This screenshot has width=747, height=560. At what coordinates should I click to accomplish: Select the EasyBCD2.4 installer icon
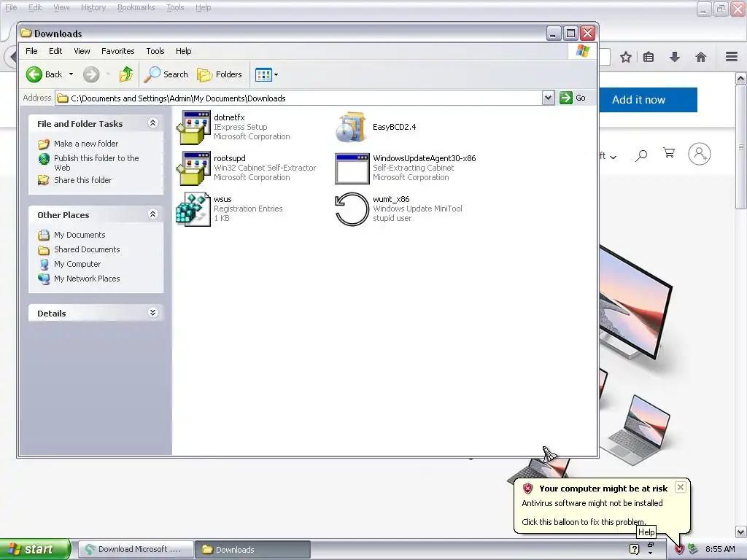point(352,127)
